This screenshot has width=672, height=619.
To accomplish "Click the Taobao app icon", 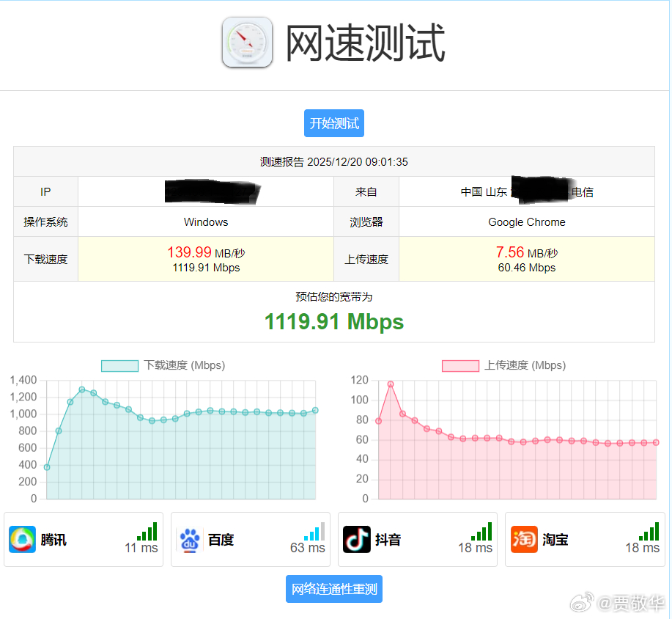I will pos(523,539).
